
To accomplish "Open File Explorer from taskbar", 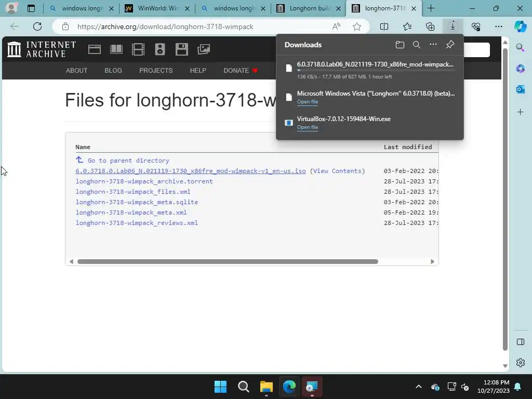I will pos(267,387).
